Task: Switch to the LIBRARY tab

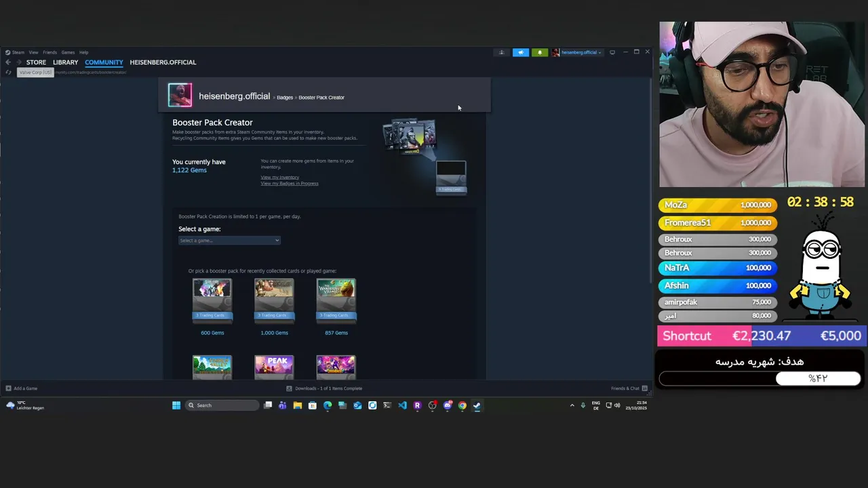Action: (x=65, y=62)
